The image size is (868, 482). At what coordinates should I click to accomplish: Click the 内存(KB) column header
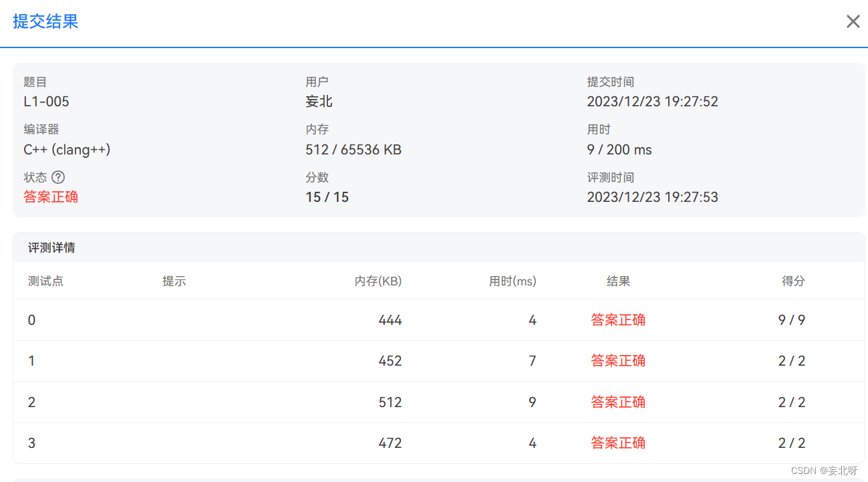[x=378, y=281]
